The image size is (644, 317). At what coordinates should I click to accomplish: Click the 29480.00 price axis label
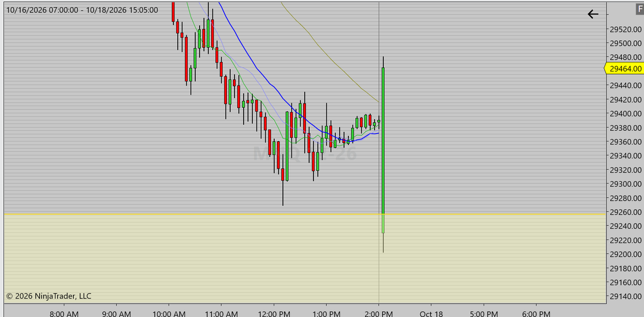pyautogui.click(x=626, y=57)
